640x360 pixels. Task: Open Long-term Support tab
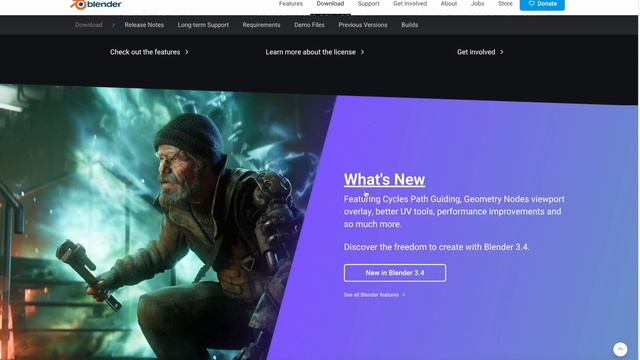[x=203, y=25]
